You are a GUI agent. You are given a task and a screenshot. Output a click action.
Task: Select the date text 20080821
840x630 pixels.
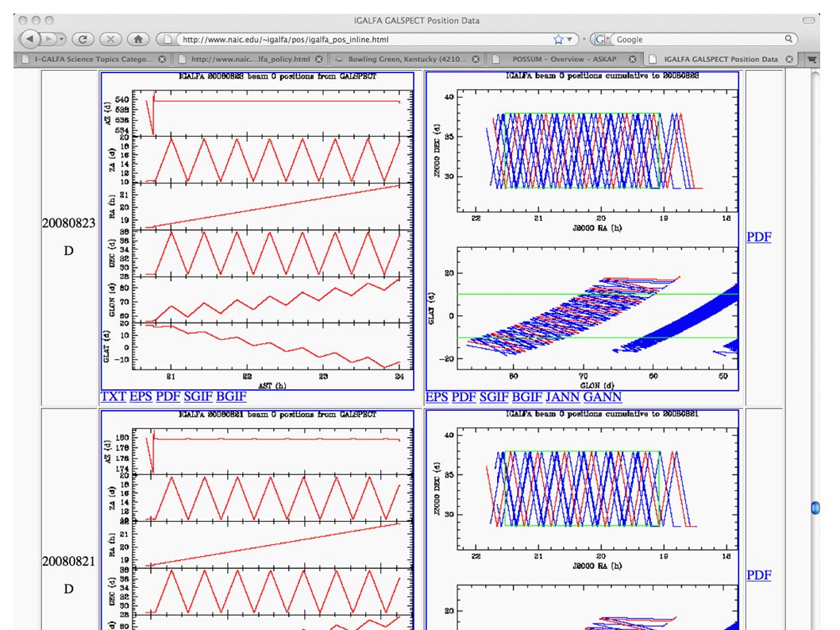(68, 562)
